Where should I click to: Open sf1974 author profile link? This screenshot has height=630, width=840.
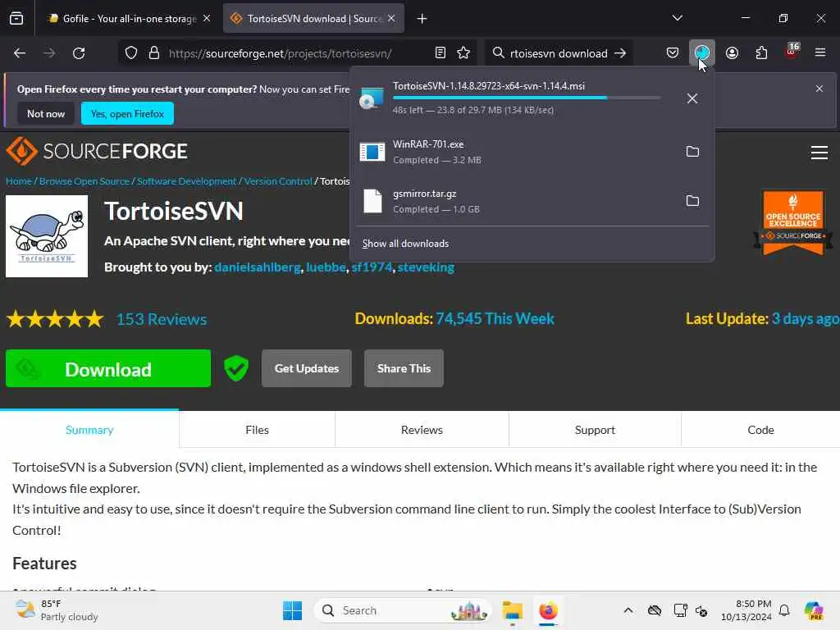click(372, 267)
